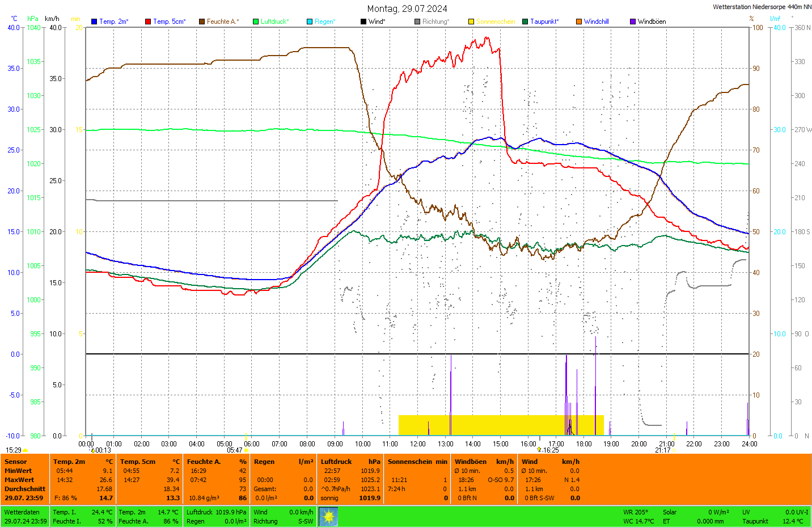
Task: Click the red Temp. 5cm legend square
Action: point(148,22)
